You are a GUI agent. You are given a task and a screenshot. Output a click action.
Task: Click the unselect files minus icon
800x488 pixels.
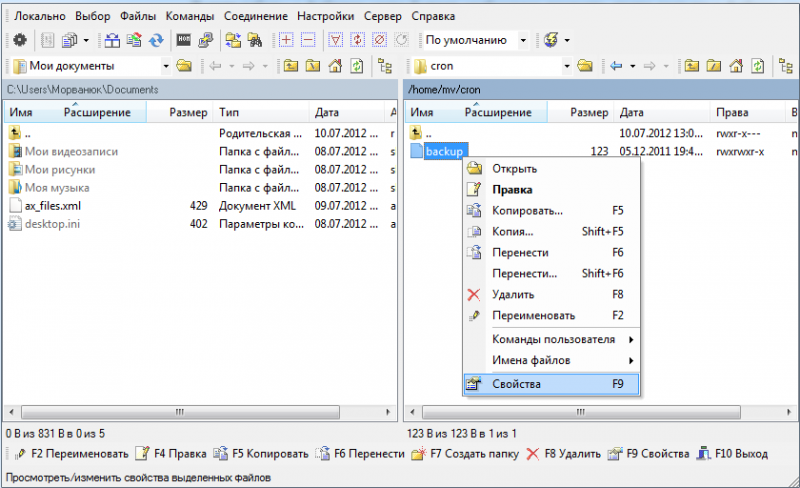(308, 41)
